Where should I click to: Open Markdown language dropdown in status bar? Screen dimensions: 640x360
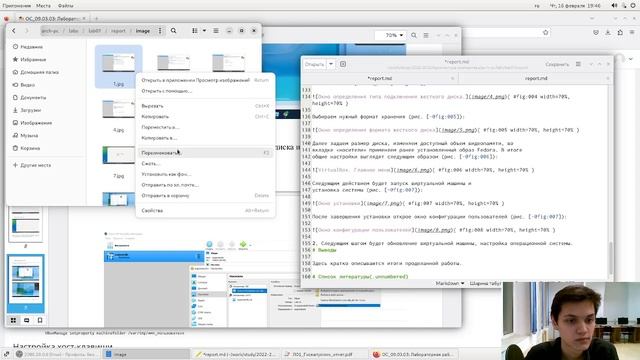450,283
